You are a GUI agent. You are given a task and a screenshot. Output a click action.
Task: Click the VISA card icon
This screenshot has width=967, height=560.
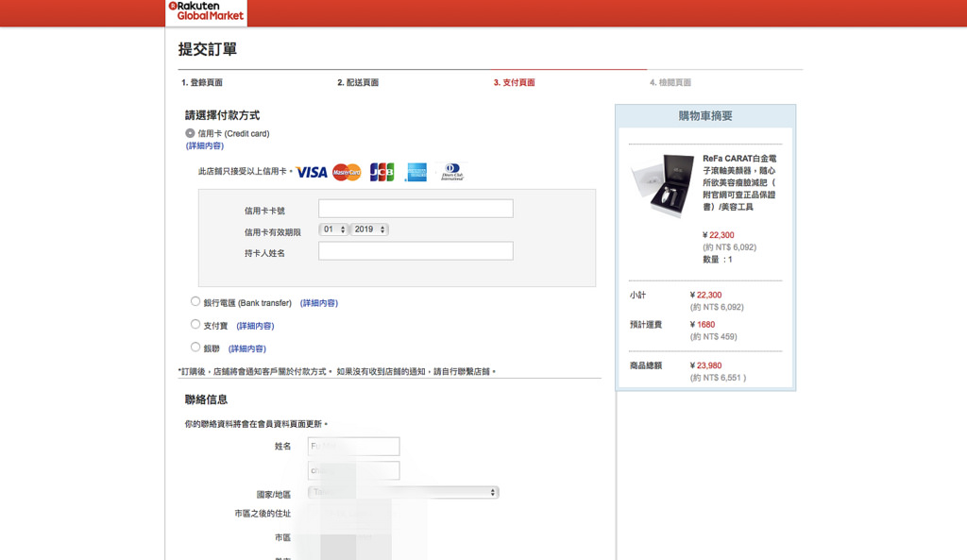coord(312,172)
